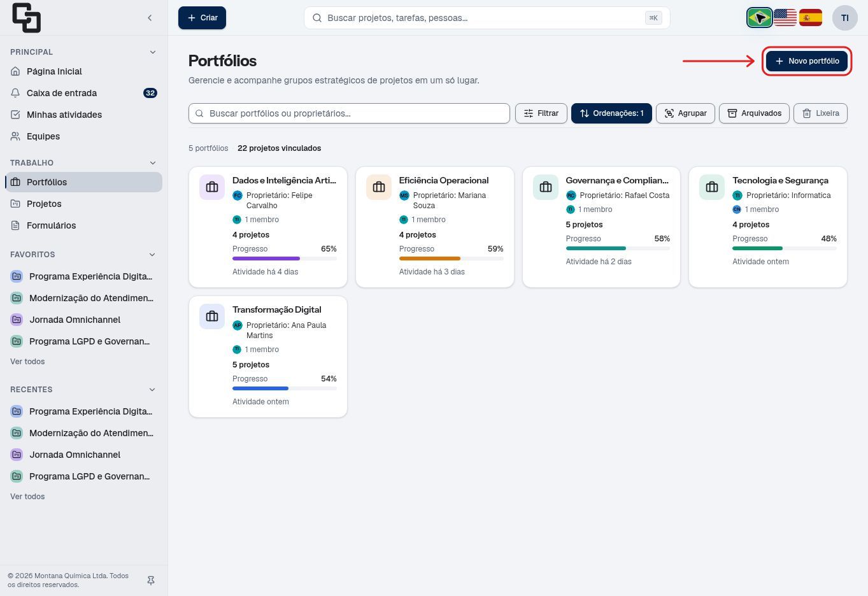Collapse the PRINCIPAL section
This screenshot has width=868, height=596.
coord(152,52)
